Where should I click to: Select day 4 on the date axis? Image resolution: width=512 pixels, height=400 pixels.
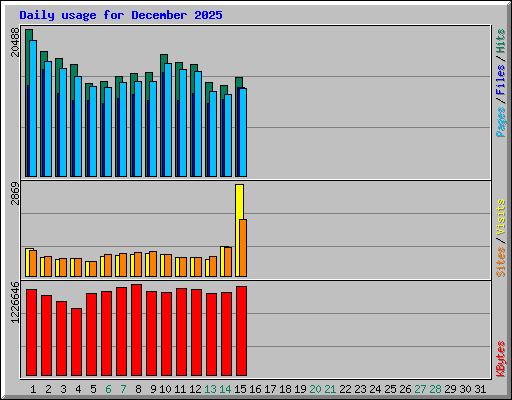78,389
